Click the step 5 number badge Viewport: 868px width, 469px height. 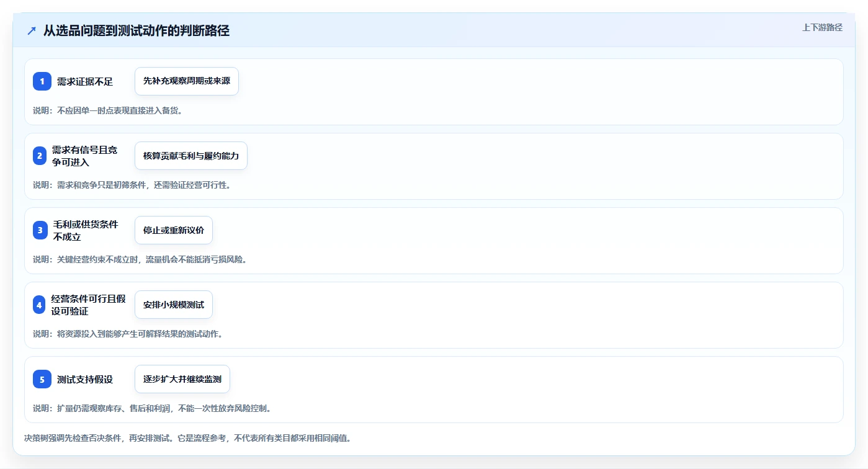(42, 379)
